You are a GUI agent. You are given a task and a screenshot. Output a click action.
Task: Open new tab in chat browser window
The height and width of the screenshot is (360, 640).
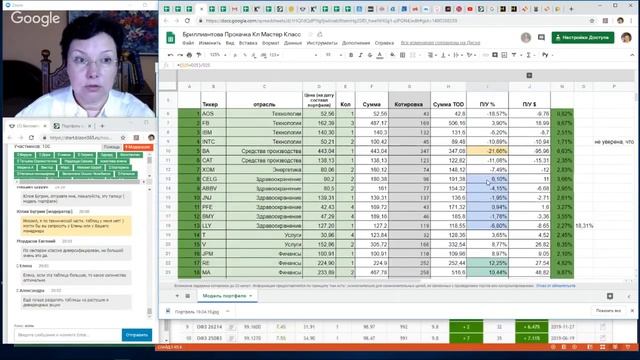coord(102,126)
